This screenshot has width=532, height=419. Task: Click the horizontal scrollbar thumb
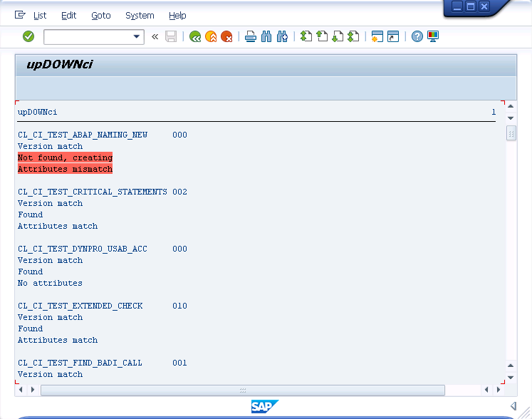[x=243, y=390]
